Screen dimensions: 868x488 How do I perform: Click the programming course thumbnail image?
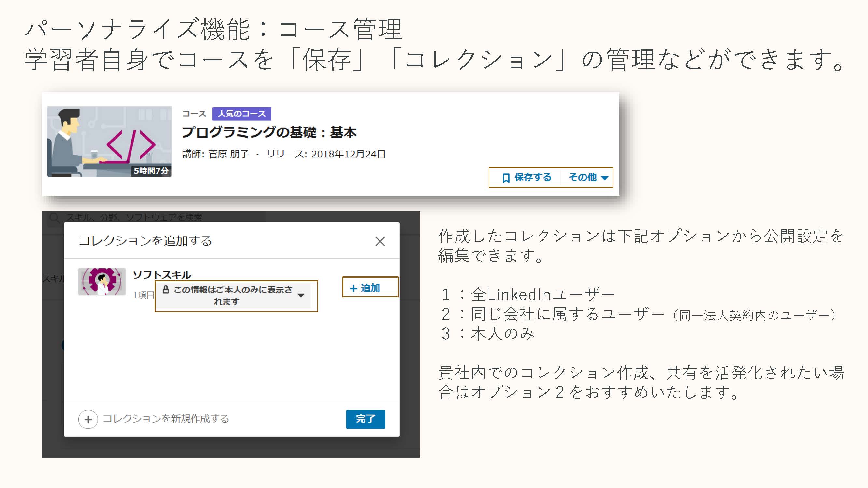coord(109,142)
